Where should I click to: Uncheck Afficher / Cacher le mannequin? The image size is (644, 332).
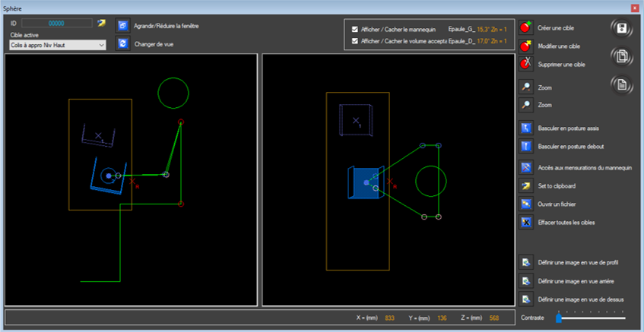355,30
